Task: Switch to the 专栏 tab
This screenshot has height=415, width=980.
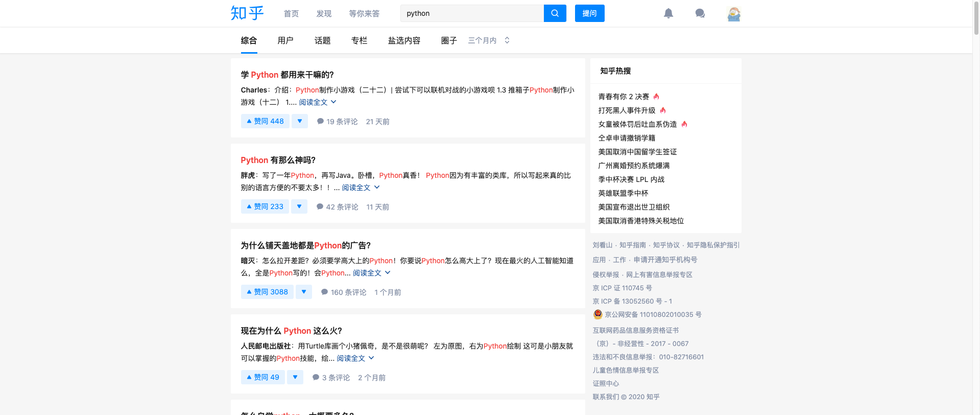Action: (359, 40)
